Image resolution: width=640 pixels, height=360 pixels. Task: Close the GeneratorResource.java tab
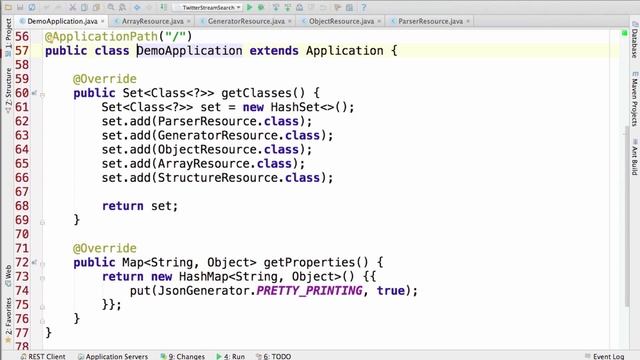point(290,21)
